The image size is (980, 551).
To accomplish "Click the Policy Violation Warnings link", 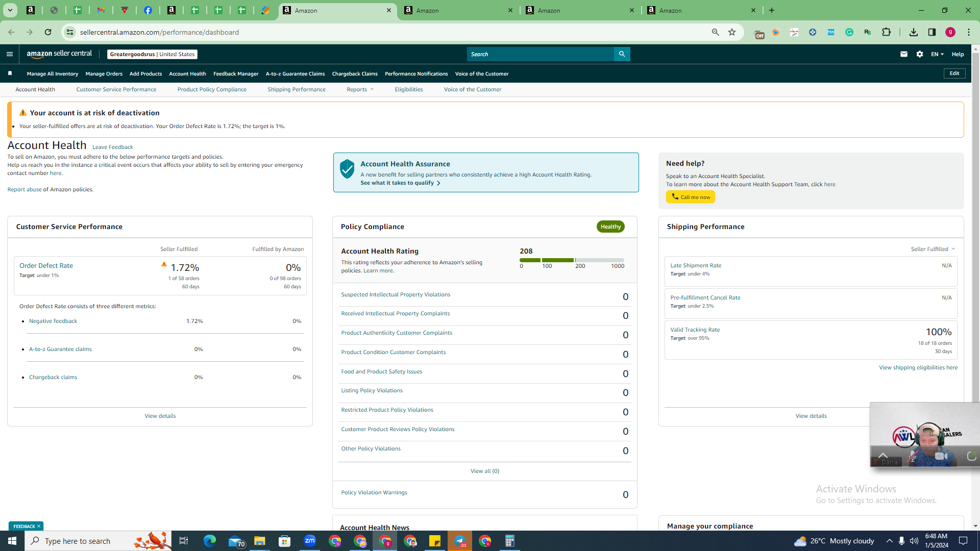I will click(x=374, y=492).
